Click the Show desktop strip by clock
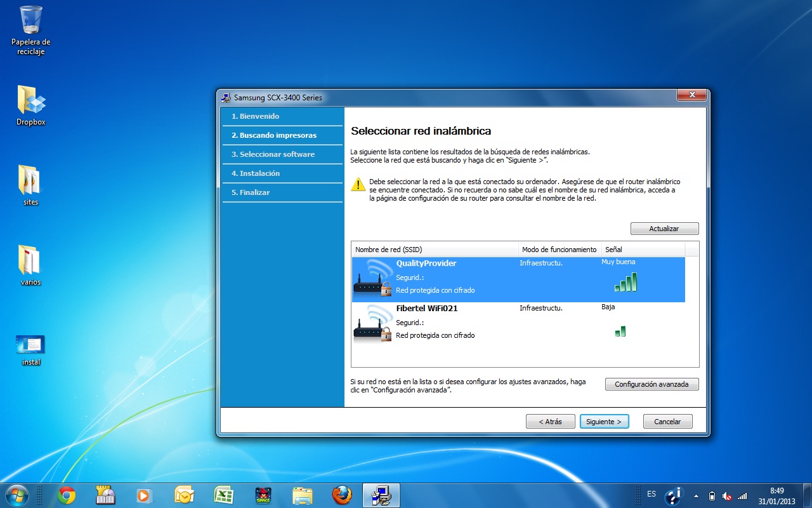The image size is (812, 508). pyautogui.click(x=808, y=495)
